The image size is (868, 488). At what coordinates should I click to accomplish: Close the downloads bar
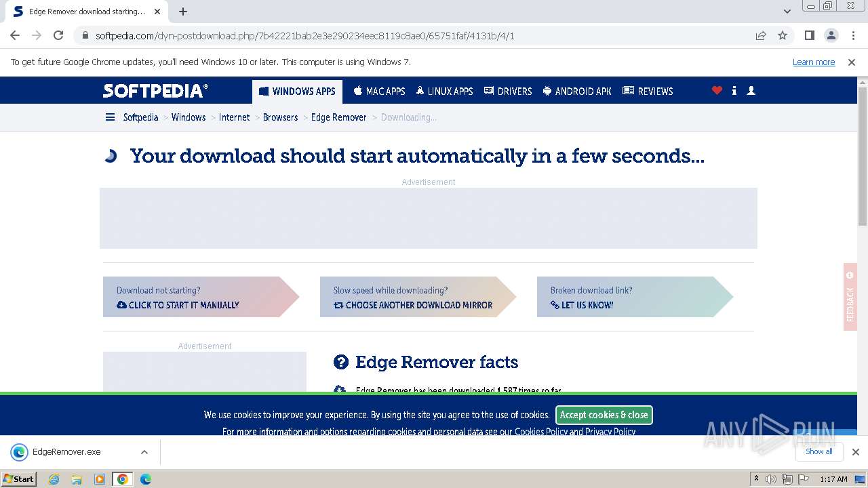855,452
